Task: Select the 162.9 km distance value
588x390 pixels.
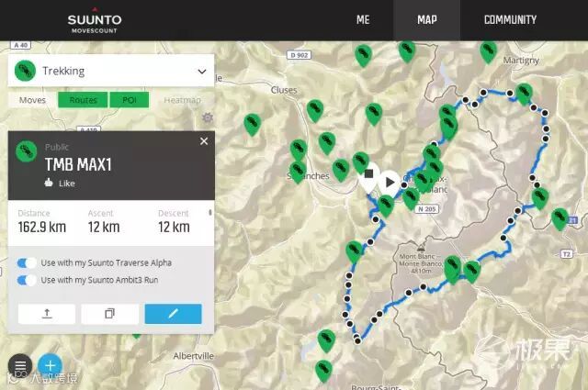Action: tap(42, 227)
